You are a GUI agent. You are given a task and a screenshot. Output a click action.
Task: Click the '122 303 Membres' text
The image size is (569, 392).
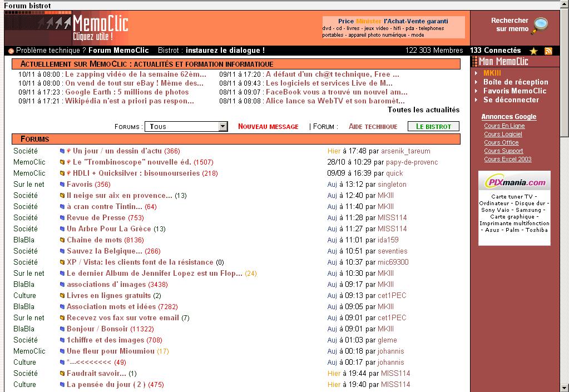(x=434, y=51)
